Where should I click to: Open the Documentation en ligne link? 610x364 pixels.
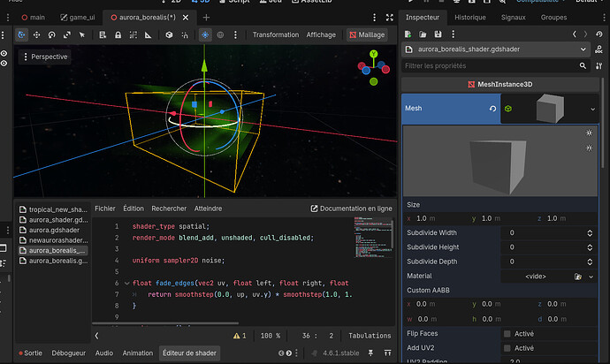tap(352, 209)
